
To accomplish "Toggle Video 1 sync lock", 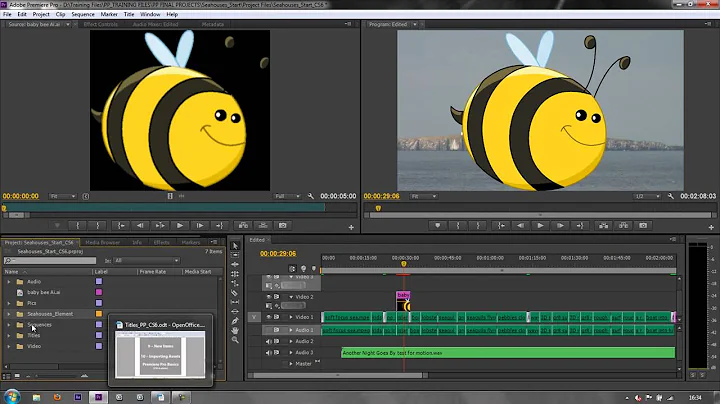I will point(276,317).
